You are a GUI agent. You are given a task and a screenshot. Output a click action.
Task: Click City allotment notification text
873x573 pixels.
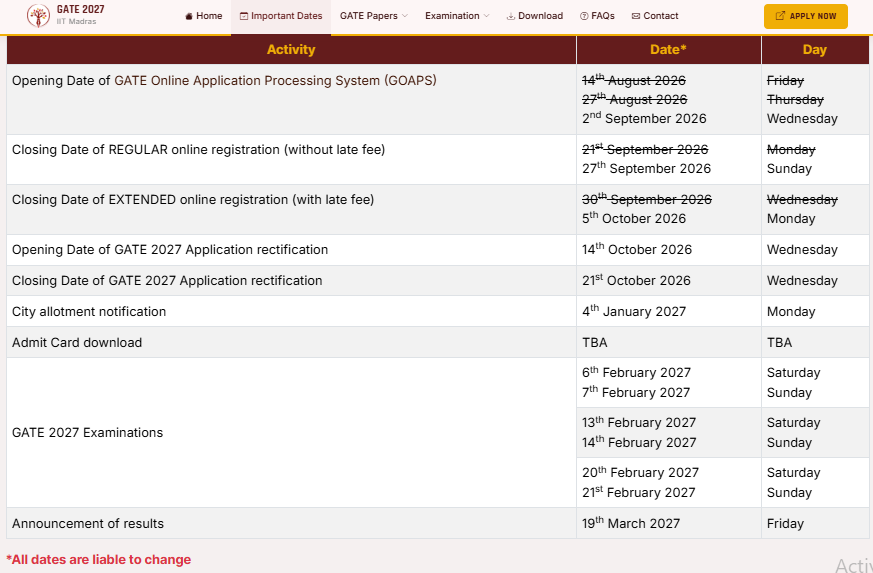(89, 312)
